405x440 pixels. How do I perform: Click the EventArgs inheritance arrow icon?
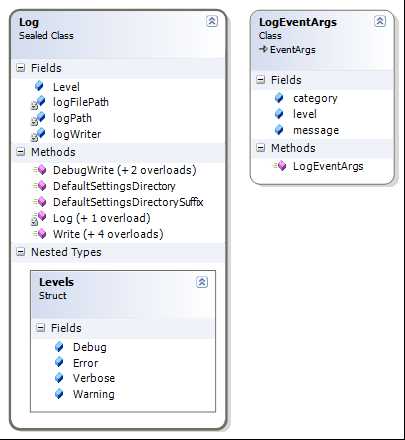tap(263, 49)
